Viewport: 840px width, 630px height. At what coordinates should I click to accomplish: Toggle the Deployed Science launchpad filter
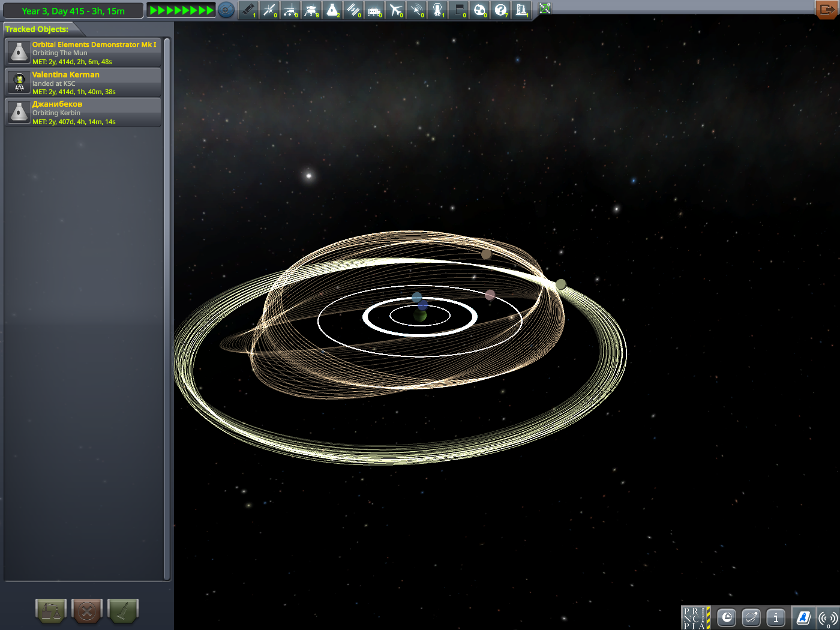(x=521, y=10)
